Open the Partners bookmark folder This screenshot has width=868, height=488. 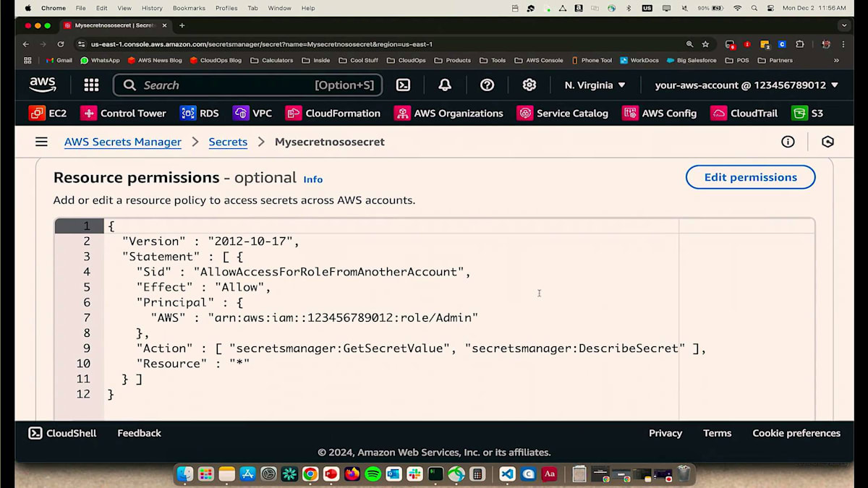(x=775, y=61)
